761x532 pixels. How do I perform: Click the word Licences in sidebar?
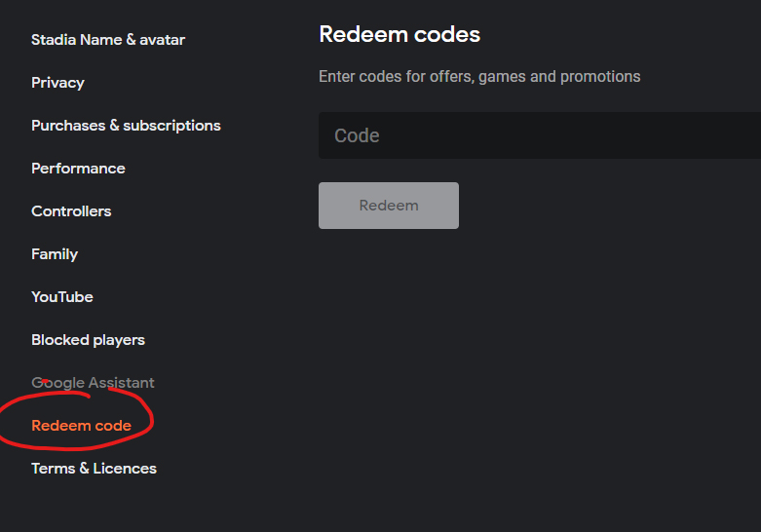[124, 469]
